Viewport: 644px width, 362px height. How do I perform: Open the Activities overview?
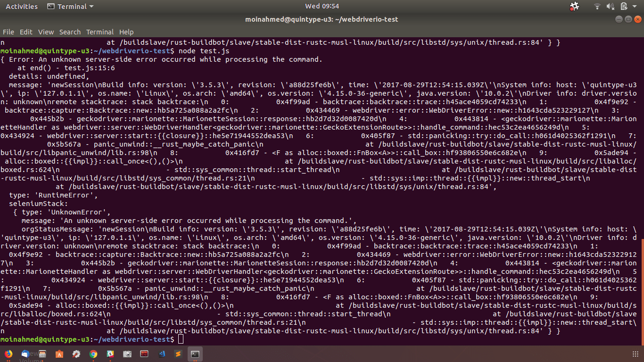click(x=22, y=7)
